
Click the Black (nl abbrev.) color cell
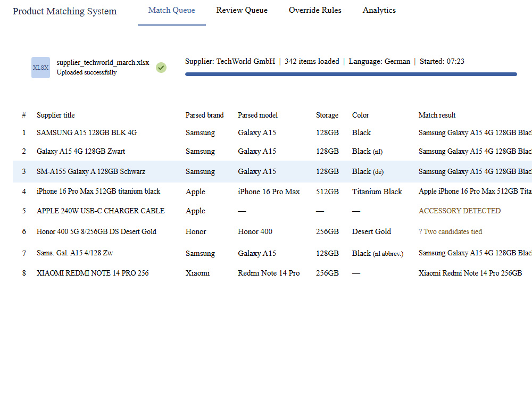[378, 253]
